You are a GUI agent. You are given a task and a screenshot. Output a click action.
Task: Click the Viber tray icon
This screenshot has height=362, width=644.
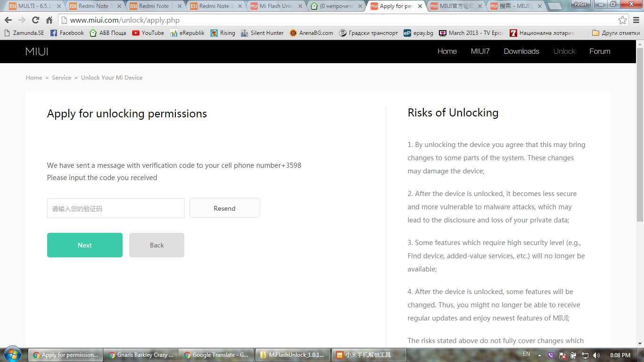[x=551, y=355]
